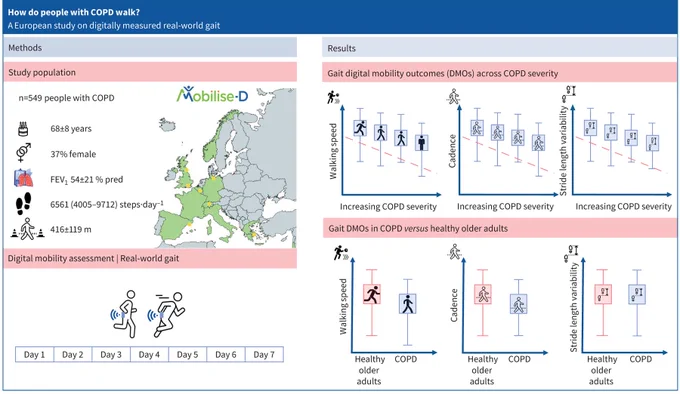Select the Day 4 cell
680x394 pixels.
(149, 355)
